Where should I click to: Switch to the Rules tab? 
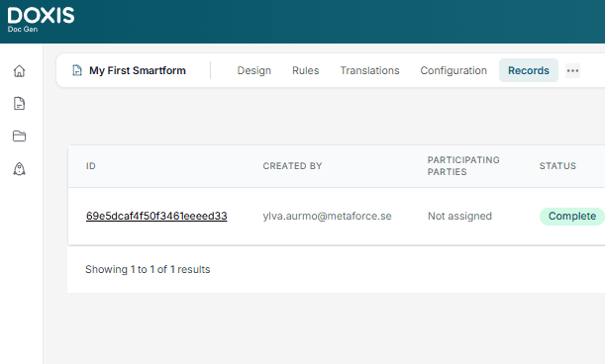pyautogui.click(x=306, y=70)
